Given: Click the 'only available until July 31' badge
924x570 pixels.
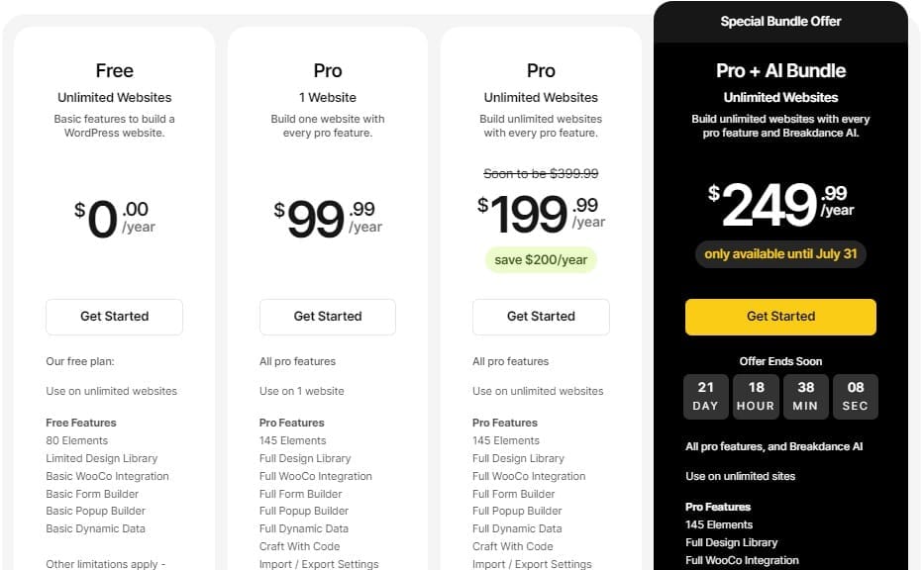Looking at the screenshot, I should pos(780,254).
